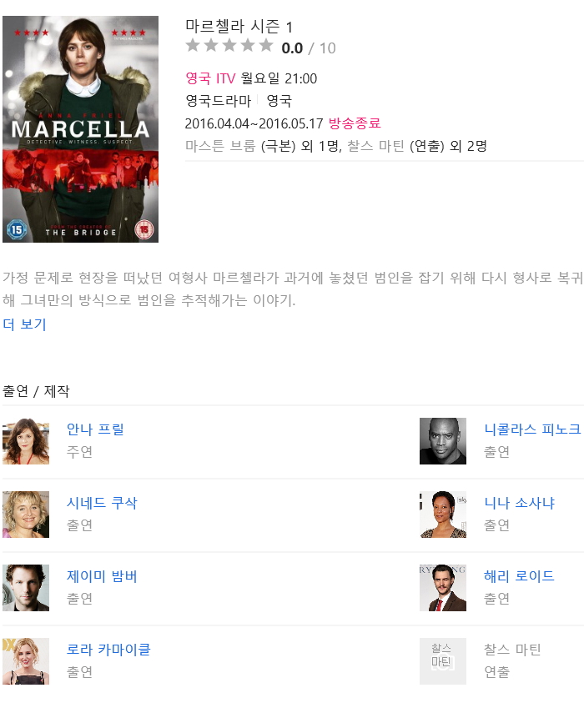Click 니나 소사냐 profile photo
The image size is (584, 728).
tap(443, 515)
